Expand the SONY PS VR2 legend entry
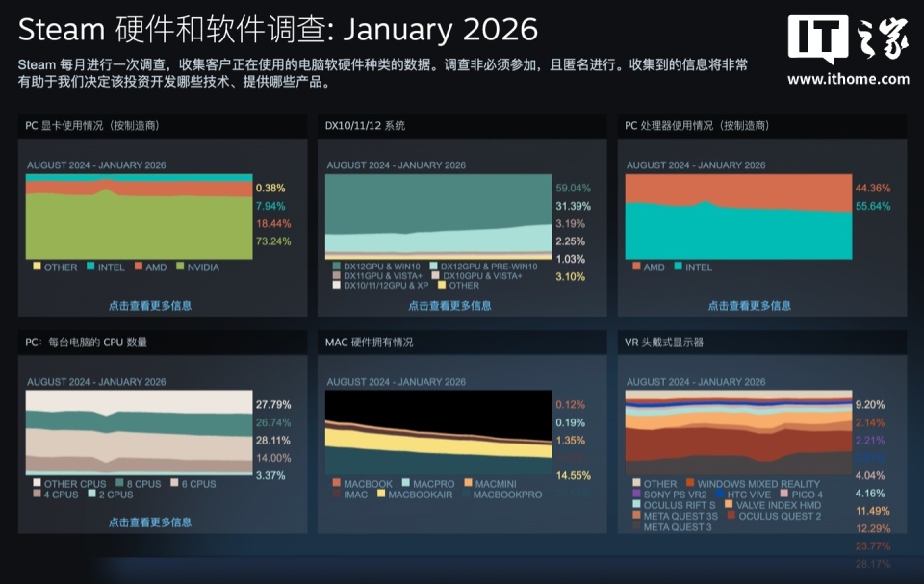Image resolution: width=924 pixels, height=584 pixels. coord(636,494)
